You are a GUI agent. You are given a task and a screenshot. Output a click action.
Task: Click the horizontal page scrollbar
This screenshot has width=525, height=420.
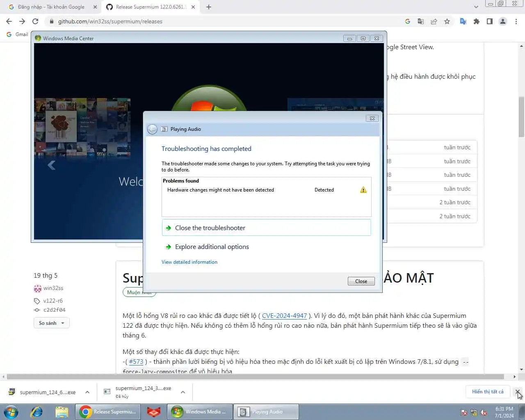pos(255,377)
